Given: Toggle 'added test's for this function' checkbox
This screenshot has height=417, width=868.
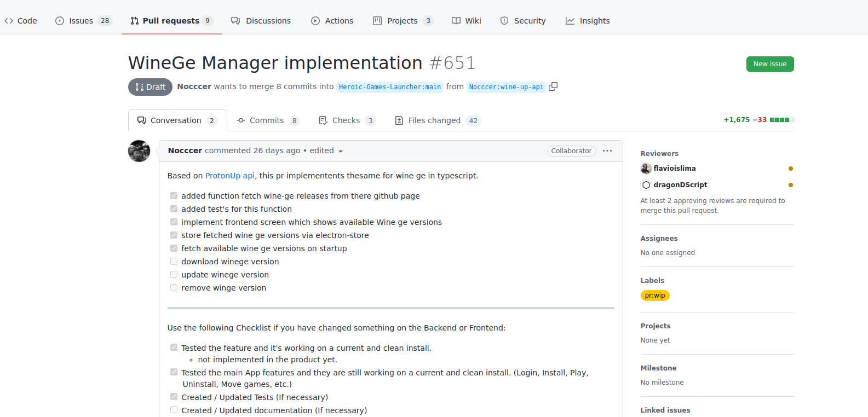Looking at the screenshot, I should 174,208.
